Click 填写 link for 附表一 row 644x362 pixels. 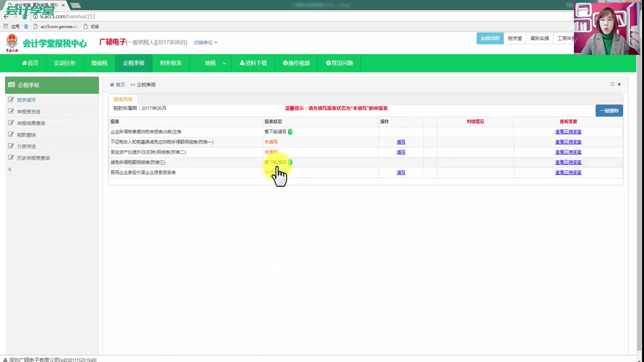[x=401, y=142]
